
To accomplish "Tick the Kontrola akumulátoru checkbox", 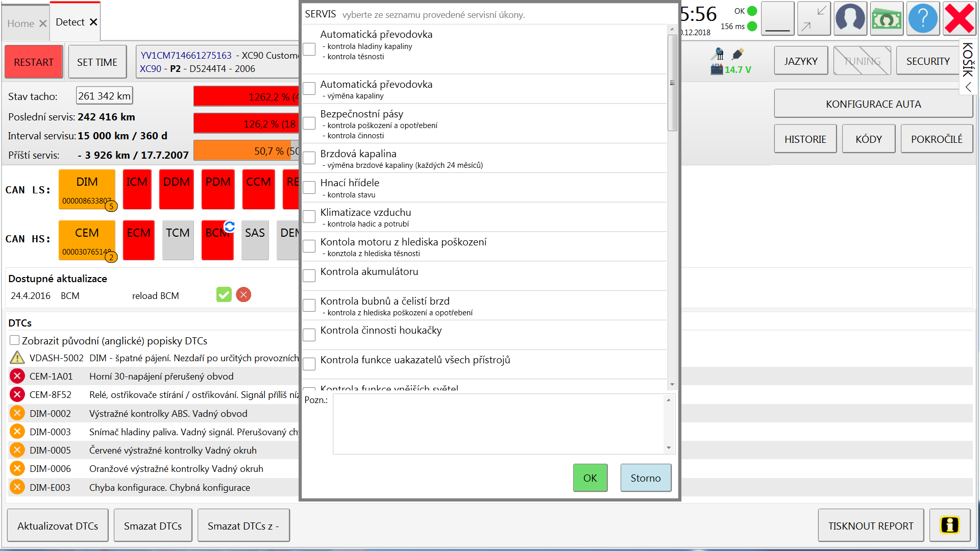I will (309, 276).
